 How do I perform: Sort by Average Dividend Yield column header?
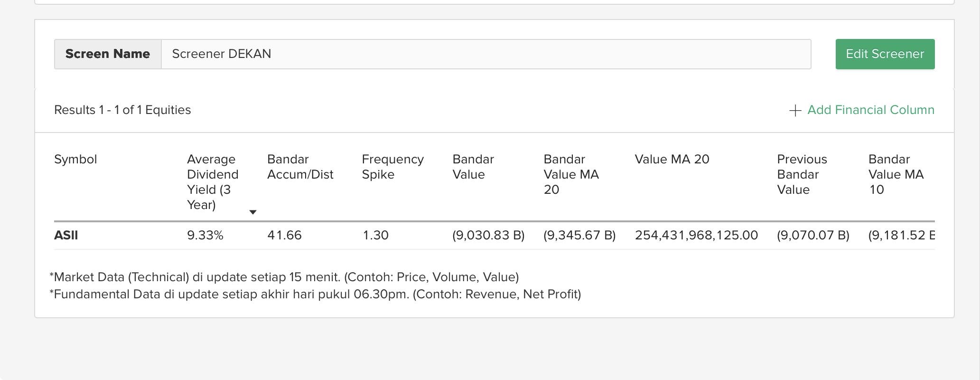pyautogui.click(x=213, y=181)
